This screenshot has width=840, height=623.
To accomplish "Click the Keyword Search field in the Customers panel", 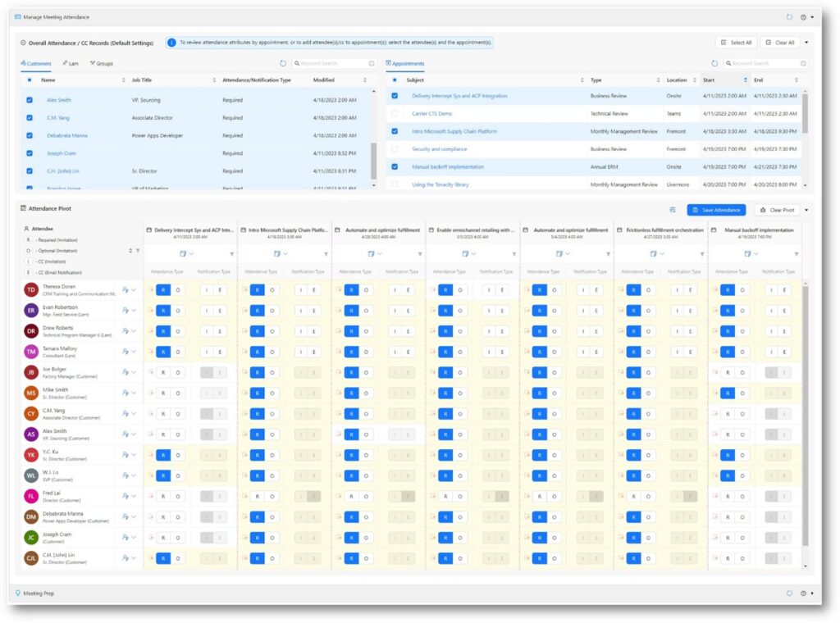I will [328, 63].
